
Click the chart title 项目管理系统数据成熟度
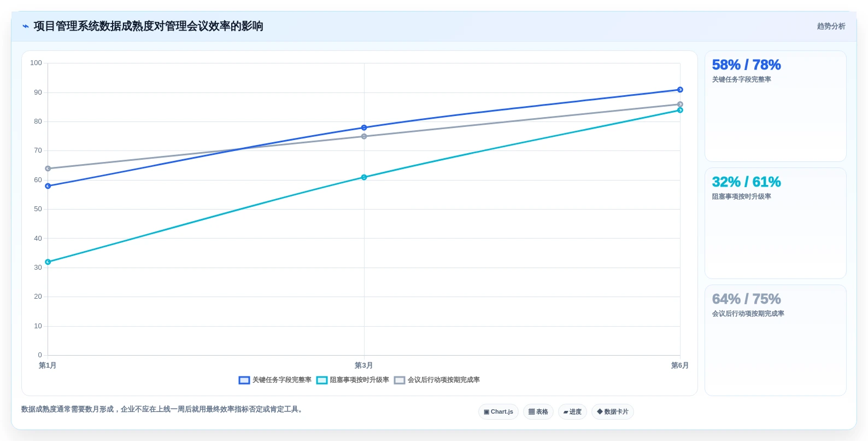coord(149,26)
